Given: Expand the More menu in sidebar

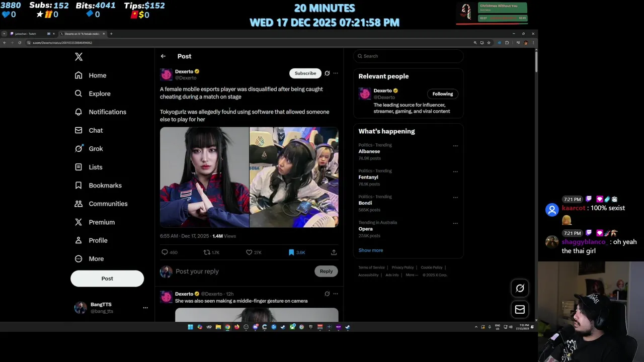Looking at the screenshot, I should click(89, 259).
